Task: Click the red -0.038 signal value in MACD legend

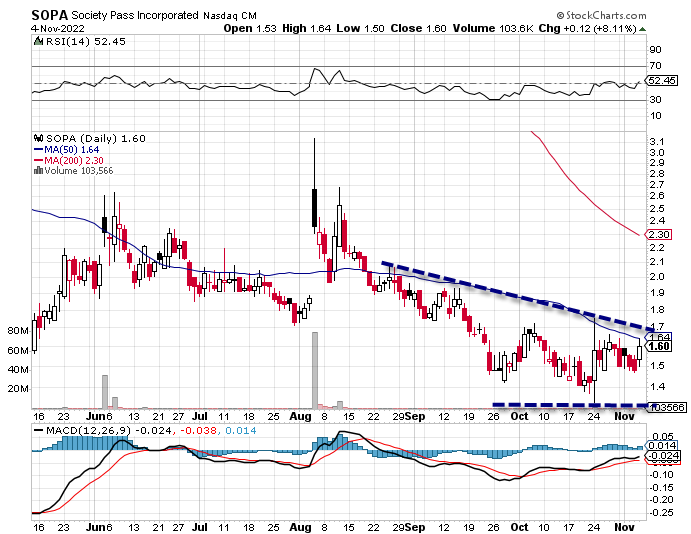Action: pyautogui.click(x=197, y=430)
